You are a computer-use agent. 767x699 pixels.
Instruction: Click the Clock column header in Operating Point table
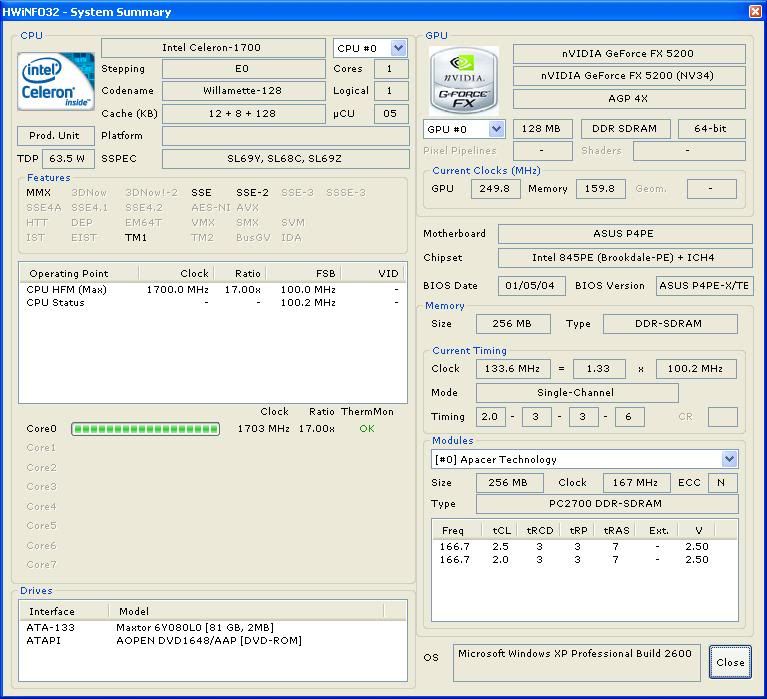click(x=176, y=273)
